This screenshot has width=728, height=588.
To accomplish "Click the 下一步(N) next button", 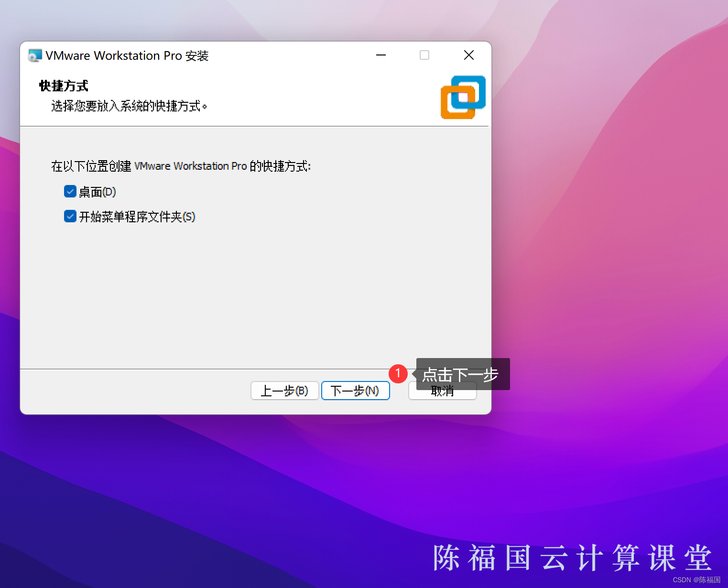I will tap(356, 391).
